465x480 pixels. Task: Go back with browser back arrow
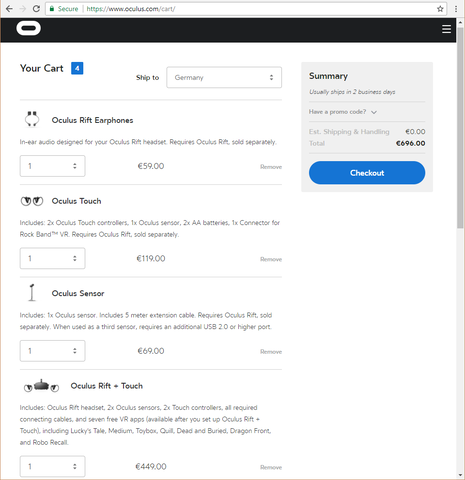9,9
